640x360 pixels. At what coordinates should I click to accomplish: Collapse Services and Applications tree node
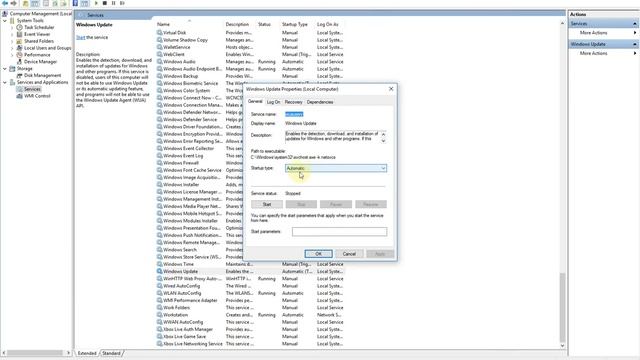coord(5,82)
